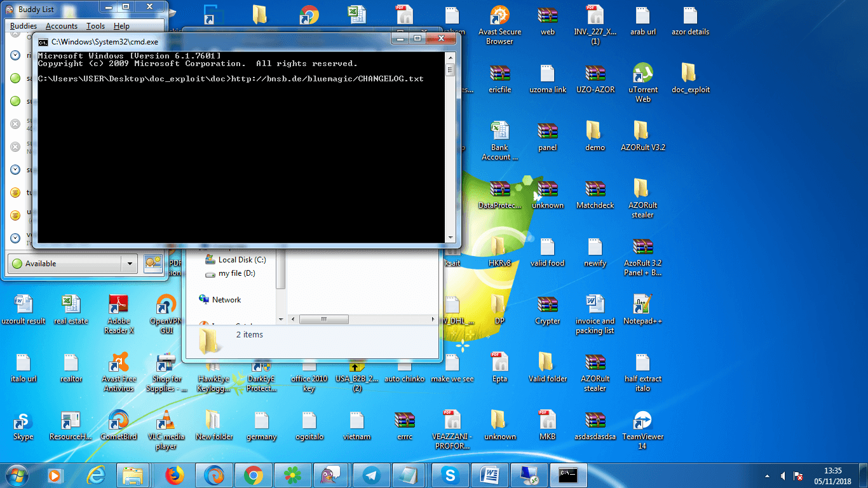This screenshot has height=488, width=868.
Task: Click the VLC media player desktop icon
Action: click(x=166, y=420)
